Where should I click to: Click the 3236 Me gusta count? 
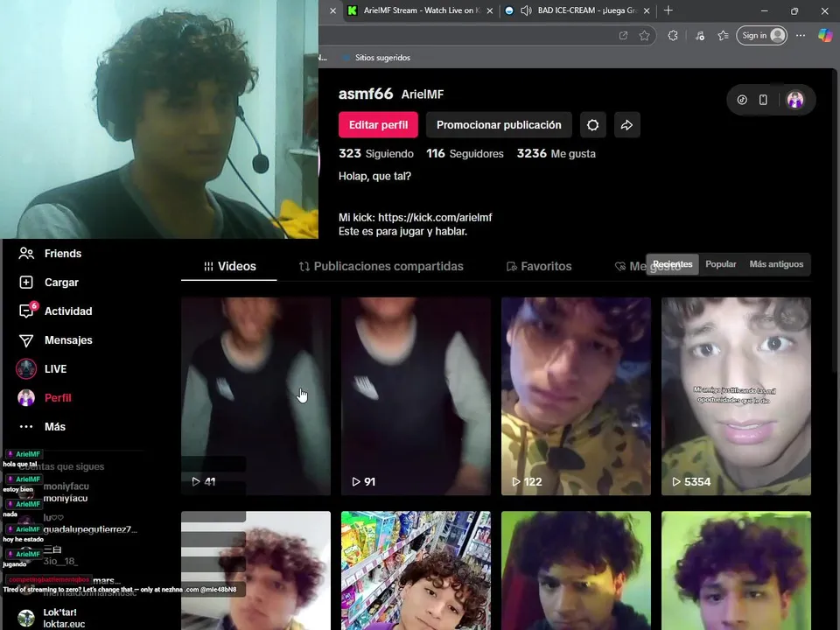(x=556, y=154)
